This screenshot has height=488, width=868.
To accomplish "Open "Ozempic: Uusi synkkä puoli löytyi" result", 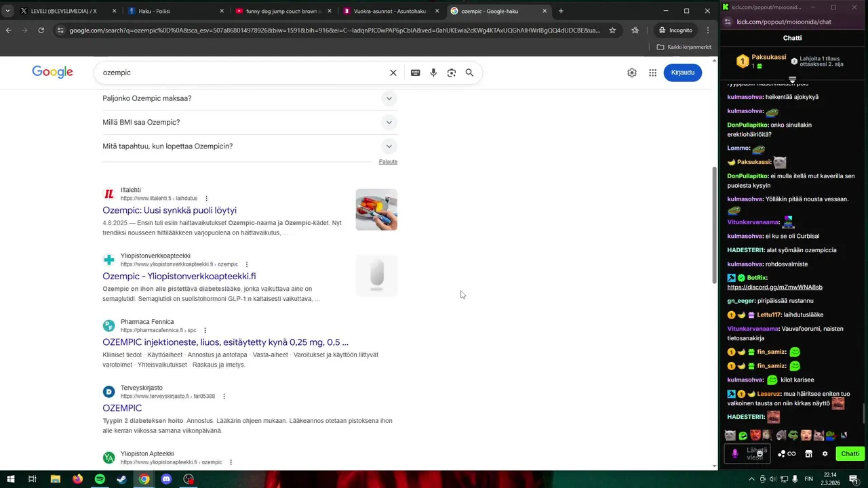I will (170, 211).
